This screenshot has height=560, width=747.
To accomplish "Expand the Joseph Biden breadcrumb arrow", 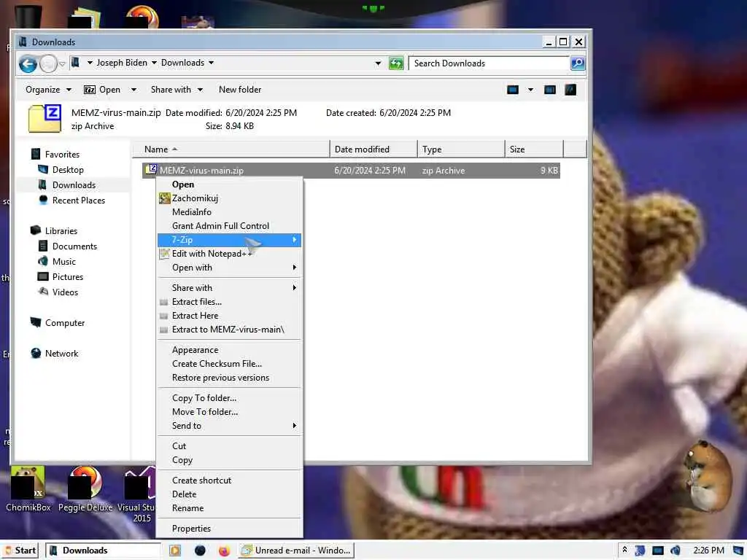I will pos(154,63).
